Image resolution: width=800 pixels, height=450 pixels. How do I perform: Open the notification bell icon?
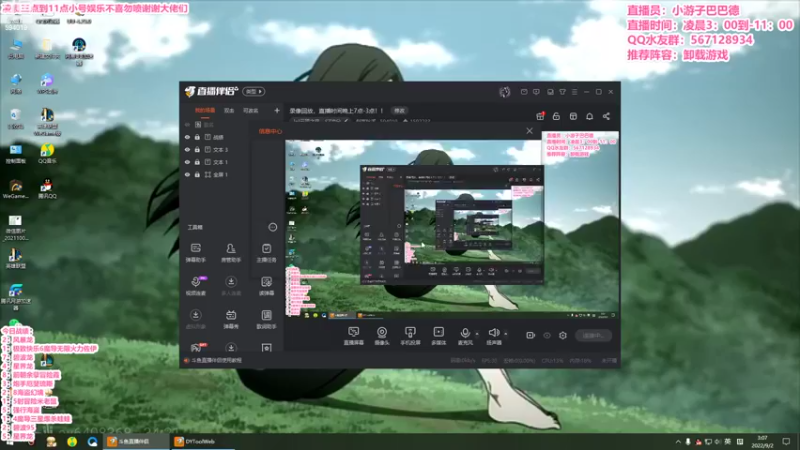click(589, 116)
